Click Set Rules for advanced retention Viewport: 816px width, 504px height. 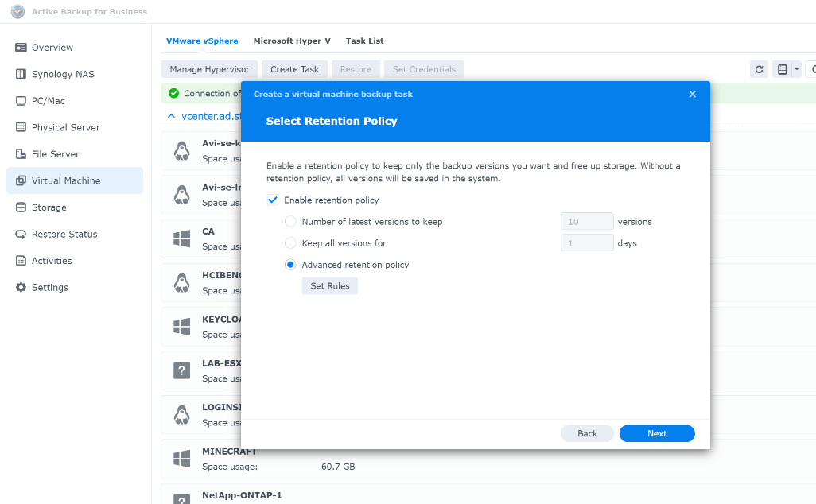click(329, 285)
